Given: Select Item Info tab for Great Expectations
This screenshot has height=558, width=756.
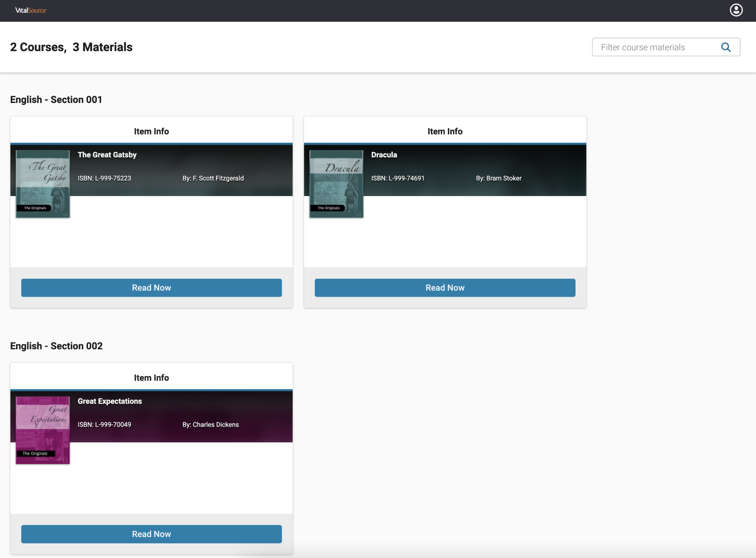Looking at the screenshot, I should click(151, 378).
